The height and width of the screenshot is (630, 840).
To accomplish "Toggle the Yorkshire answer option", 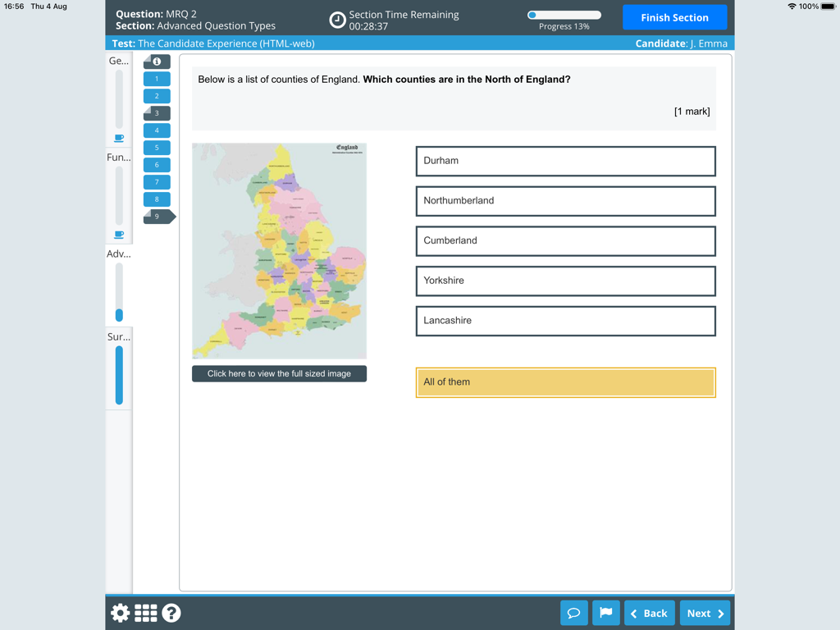I will tap(565, 281).
